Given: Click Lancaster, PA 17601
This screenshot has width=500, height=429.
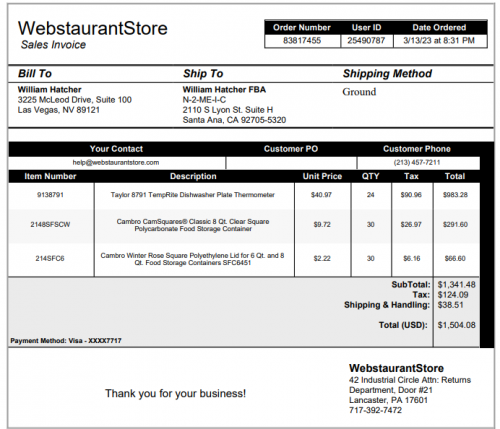Looking at the screenshot, I should tap(388, 400).
